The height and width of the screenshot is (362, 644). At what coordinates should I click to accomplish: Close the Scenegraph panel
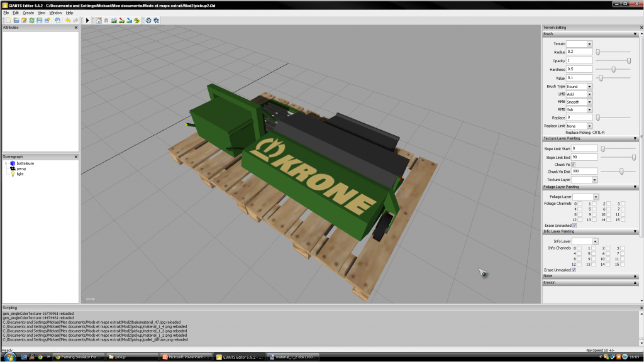pos(76,156)
